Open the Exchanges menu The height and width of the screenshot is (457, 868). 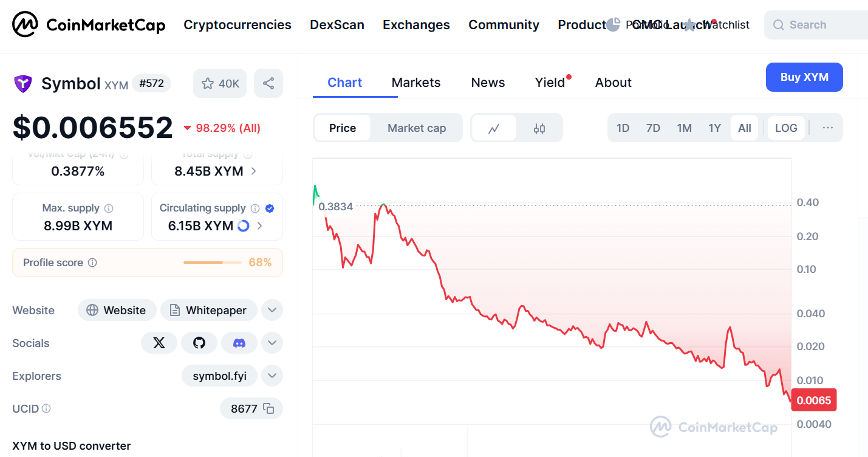[x=416, y=25]
